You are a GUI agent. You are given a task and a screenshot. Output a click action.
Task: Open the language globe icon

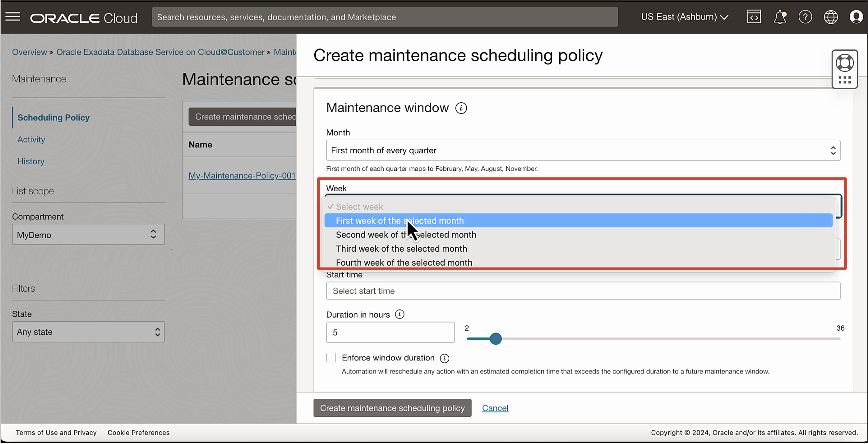coord(831,16)
